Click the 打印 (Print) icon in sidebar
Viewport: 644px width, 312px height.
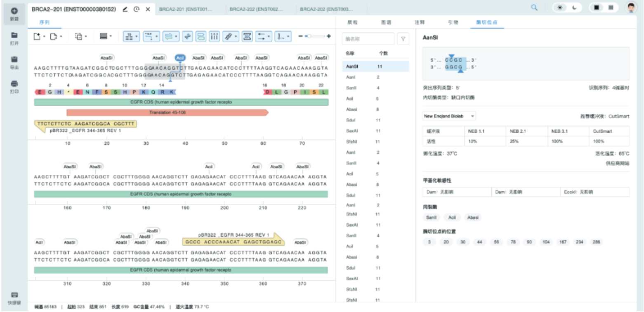click(14, 84)
